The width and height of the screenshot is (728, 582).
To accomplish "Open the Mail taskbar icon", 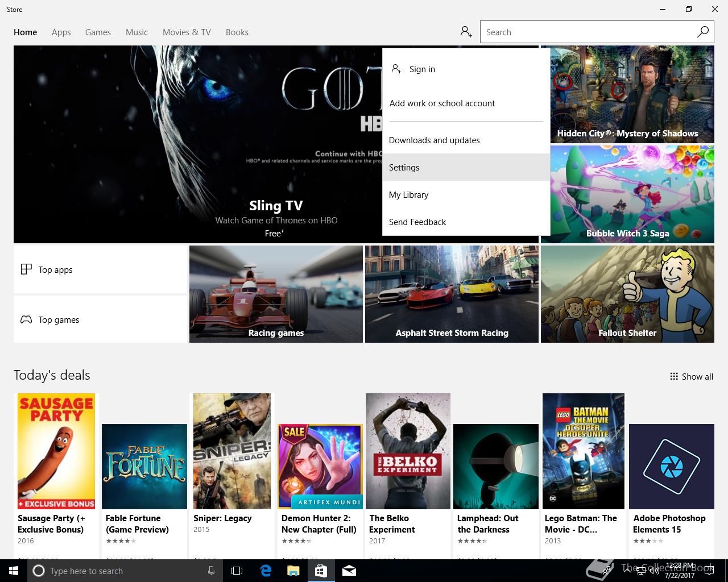I will 349,571.
